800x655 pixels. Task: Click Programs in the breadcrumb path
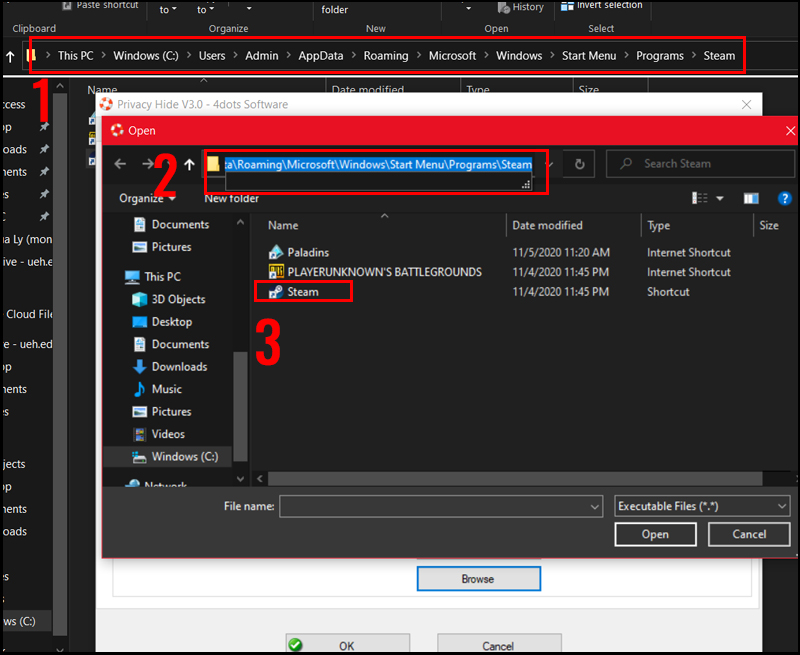659,56
